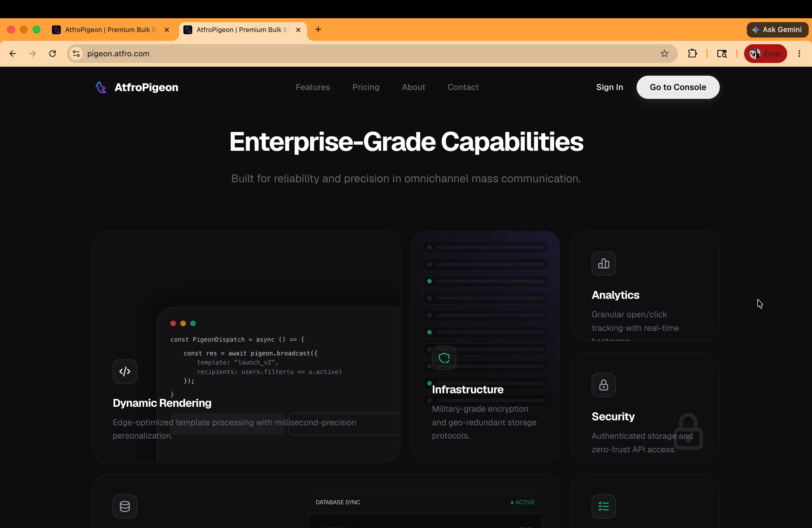Go back to the previous page
Viewport: 812px width, 528px height.
point(13,54)
